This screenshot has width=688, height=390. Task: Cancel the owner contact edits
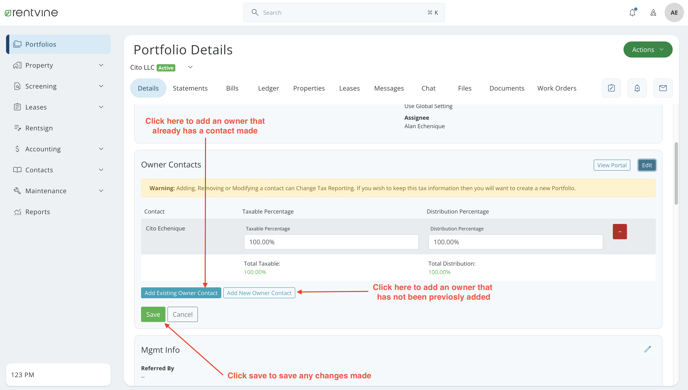click(183, 314)
